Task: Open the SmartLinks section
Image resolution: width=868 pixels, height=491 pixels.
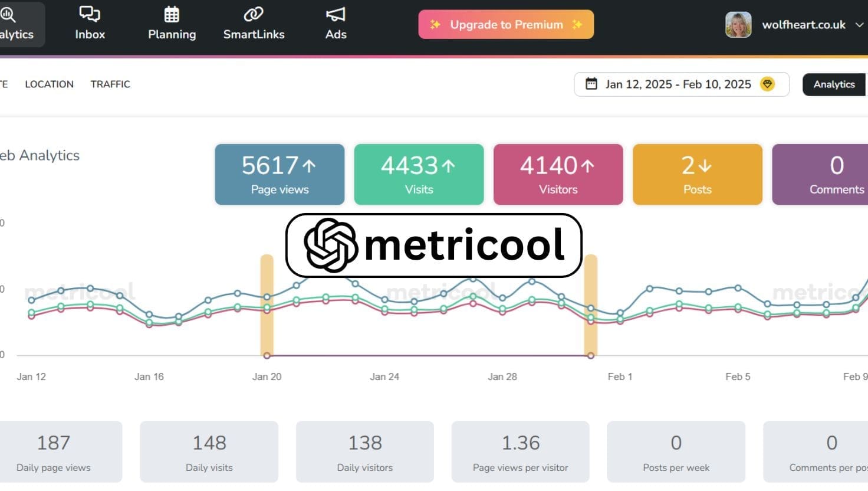Action: coord(254,24)
